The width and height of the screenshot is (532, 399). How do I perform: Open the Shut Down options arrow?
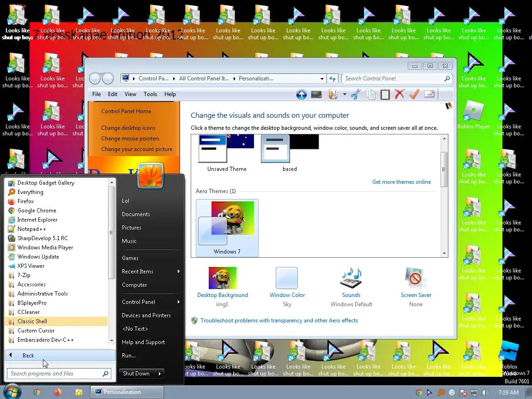(159, 374)
